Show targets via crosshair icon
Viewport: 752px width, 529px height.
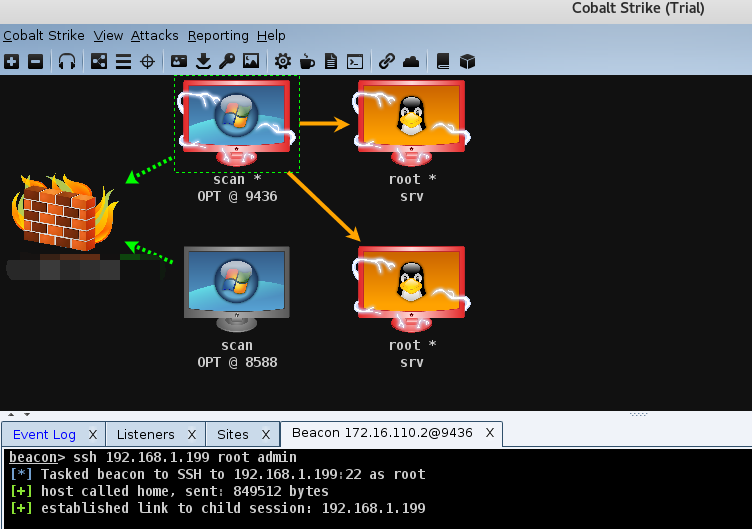tap(147, 61)
